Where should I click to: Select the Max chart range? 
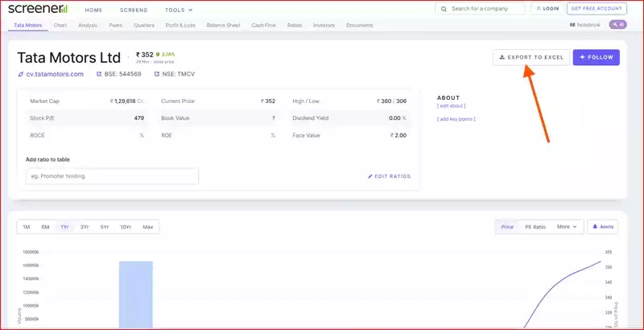coord(148,227)
